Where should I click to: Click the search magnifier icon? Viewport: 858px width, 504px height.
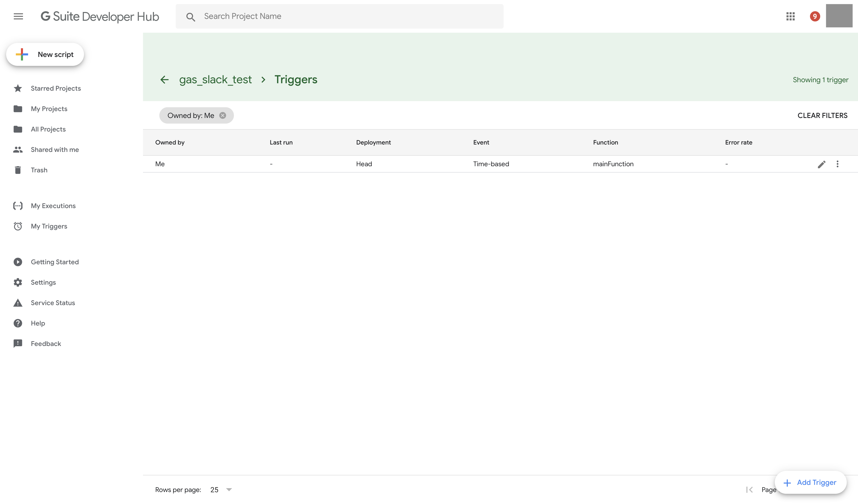[191, 17]
